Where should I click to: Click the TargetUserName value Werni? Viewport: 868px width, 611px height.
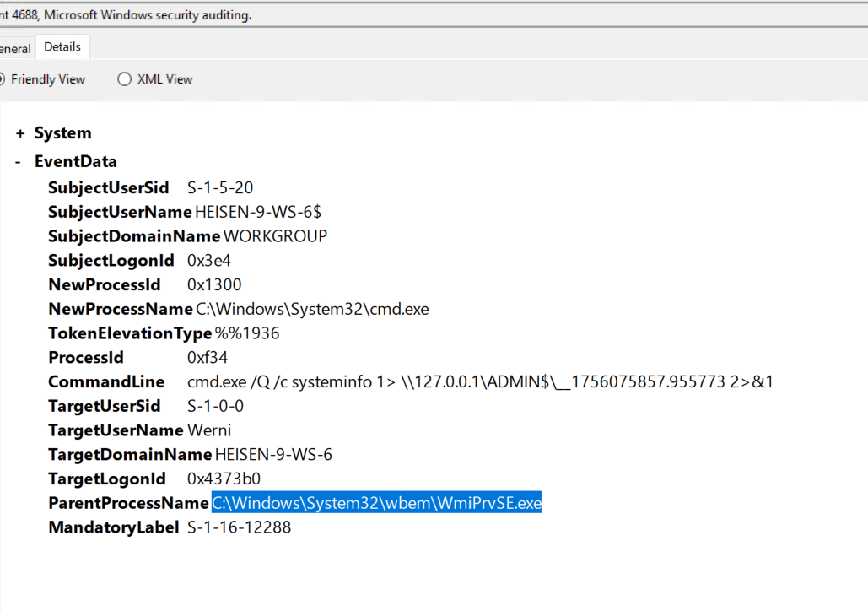click(209, 431)
